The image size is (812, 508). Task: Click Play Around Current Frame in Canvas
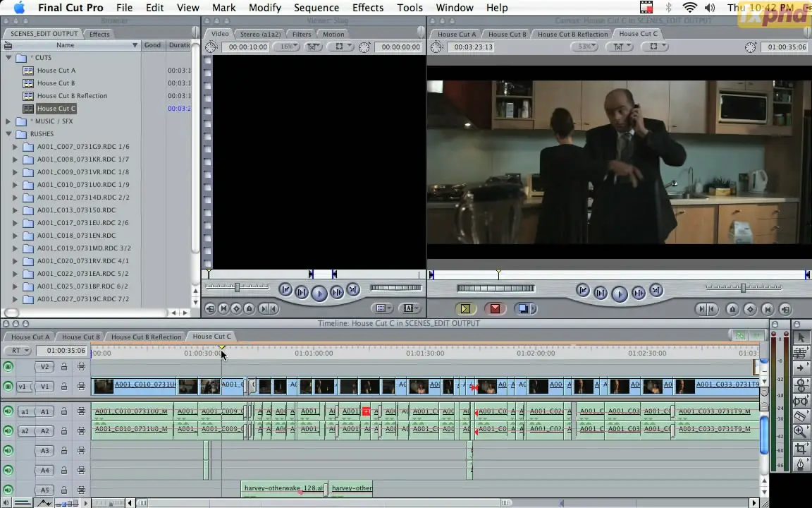click(x=639, y=293)
